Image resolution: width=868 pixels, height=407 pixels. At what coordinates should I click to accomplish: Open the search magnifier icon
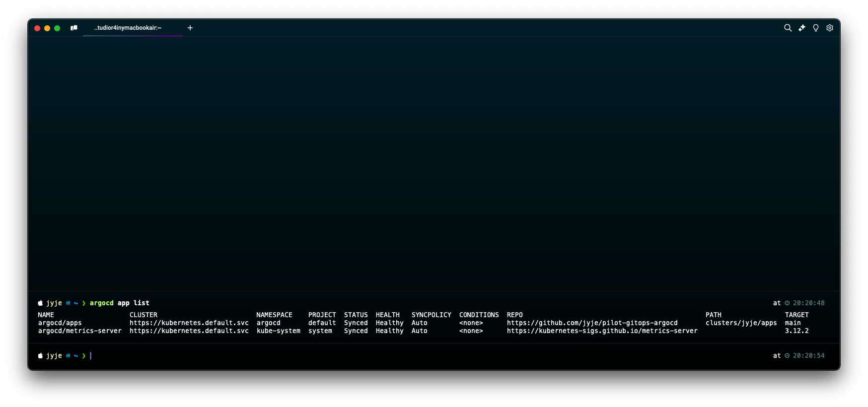788,28
